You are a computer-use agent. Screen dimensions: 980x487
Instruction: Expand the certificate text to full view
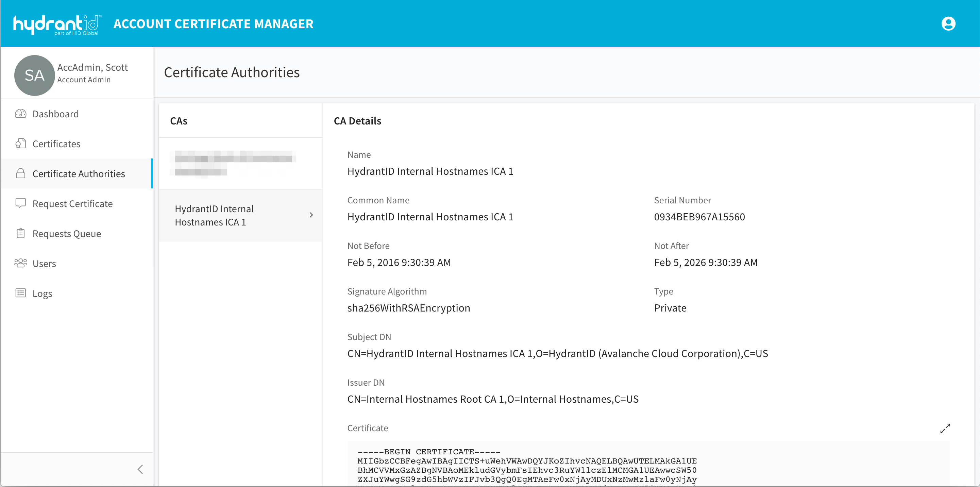(x=945, y=429)
